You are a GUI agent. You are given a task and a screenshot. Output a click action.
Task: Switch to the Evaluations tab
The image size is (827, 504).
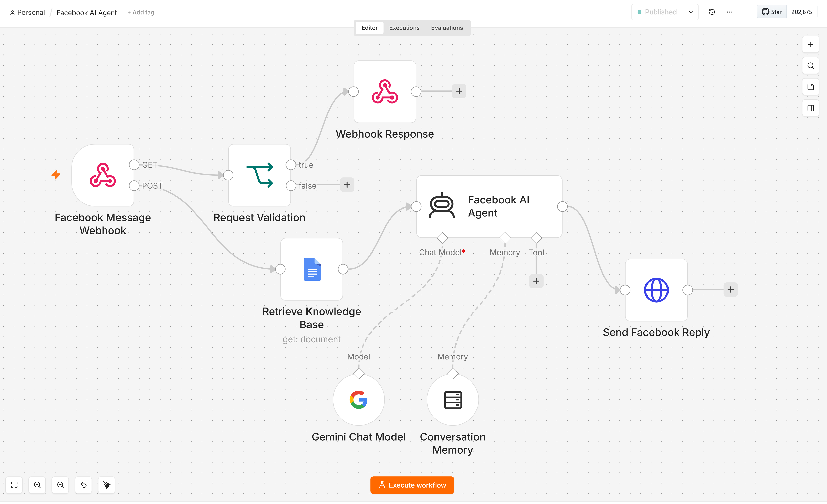[447, 28]
